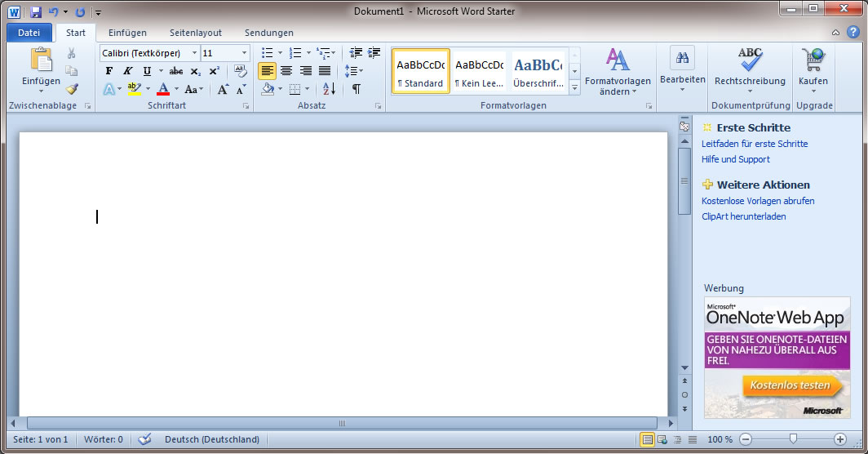Click the vertical scrollbar down arrow

(684, 368)
